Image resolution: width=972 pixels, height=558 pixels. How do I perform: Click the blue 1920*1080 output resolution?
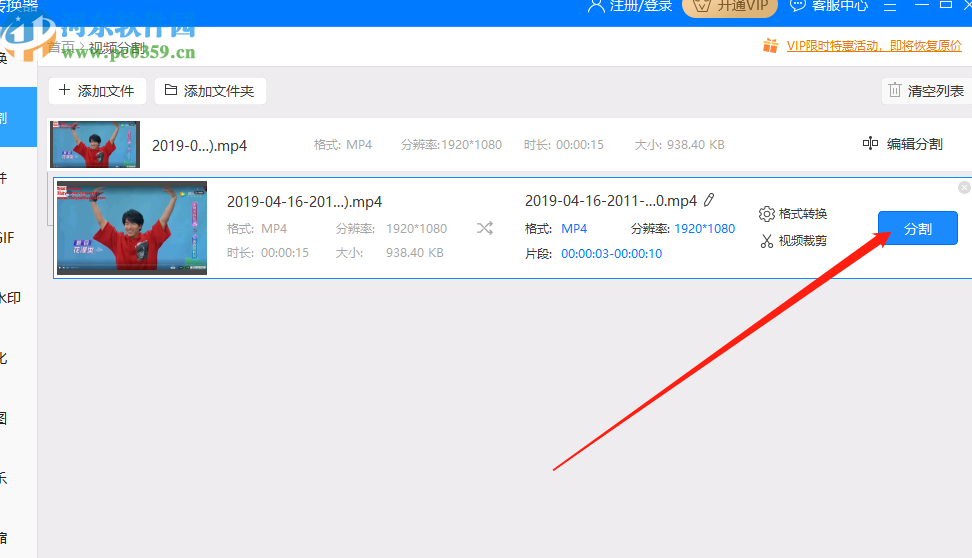[705, 229]
